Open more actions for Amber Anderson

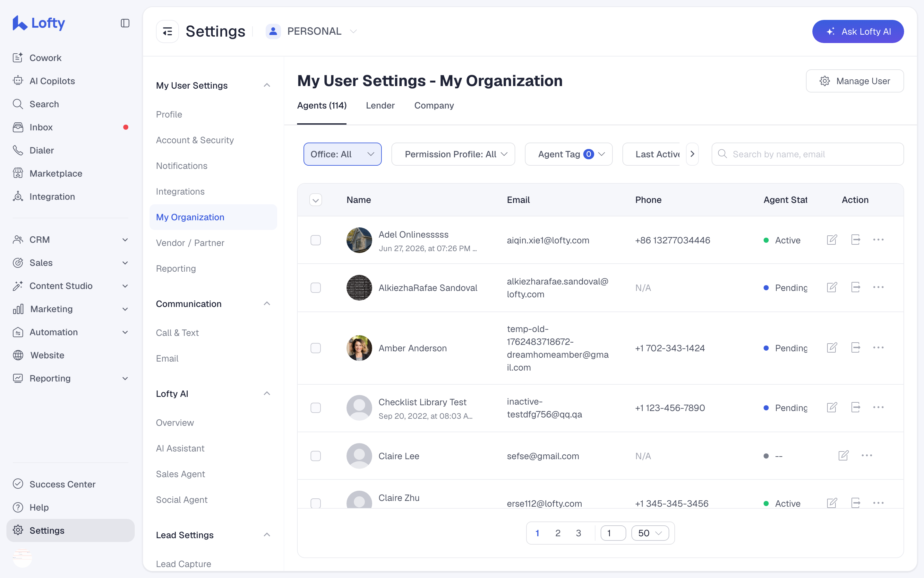pyautogui.click(x=878, y=347)
